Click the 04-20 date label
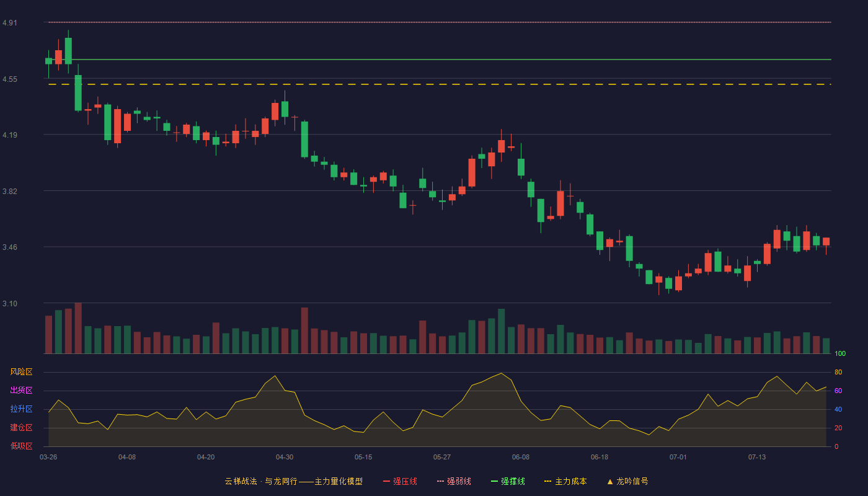Screen dimensions: 868x496 pyautogui.click(x=206, y=457)
